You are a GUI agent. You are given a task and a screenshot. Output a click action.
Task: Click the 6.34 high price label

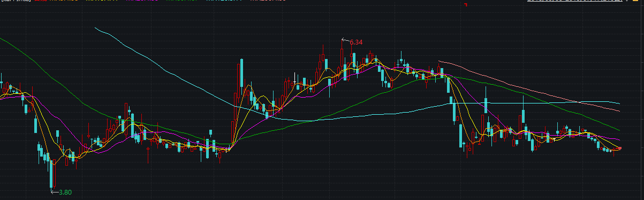(x=356, y=42)
